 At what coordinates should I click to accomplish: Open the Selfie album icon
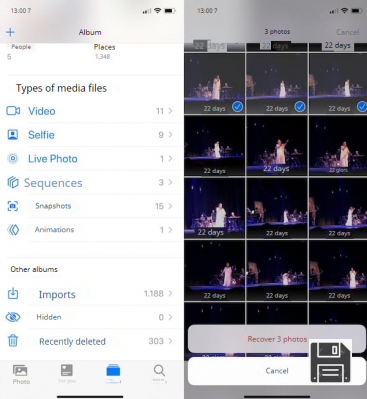pos(13,135)
